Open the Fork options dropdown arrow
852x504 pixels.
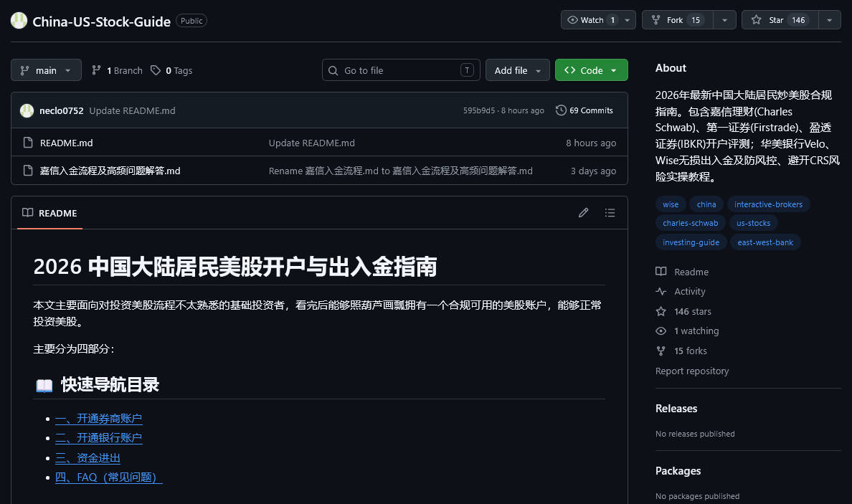coord(724,20)
